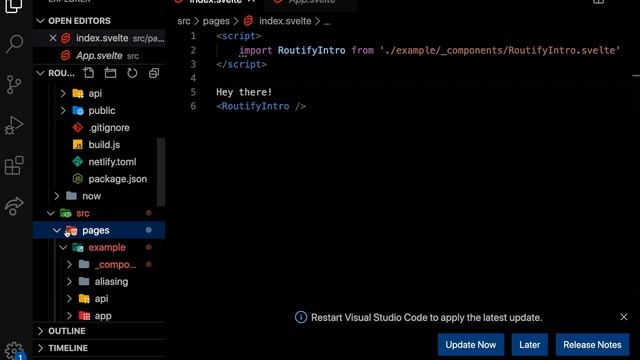Screen dimensions: 640x360
Task: Dismiss the update notification with X
Action: pyautogui.click(x=624, y=317)
